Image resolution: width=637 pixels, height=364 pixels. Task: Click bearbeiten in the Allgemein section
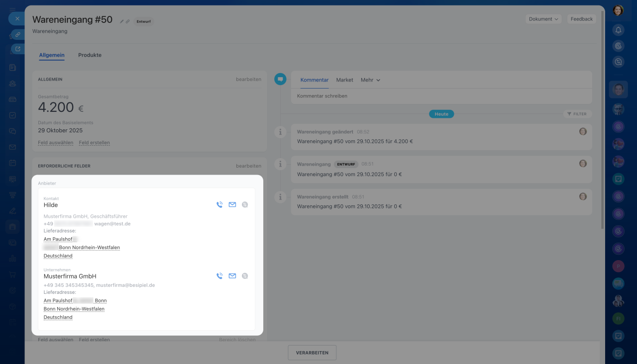pos(248,80)
